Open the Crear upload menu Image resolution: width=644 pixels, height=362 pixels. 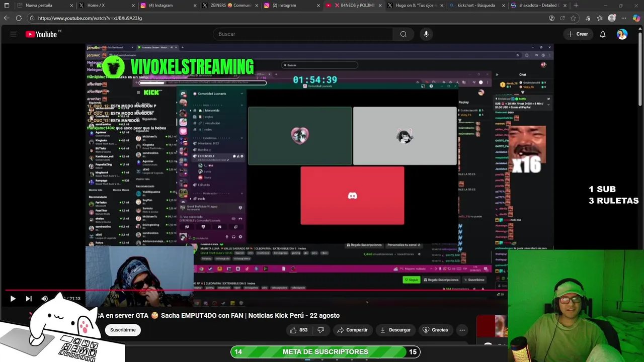pos(577,34)
